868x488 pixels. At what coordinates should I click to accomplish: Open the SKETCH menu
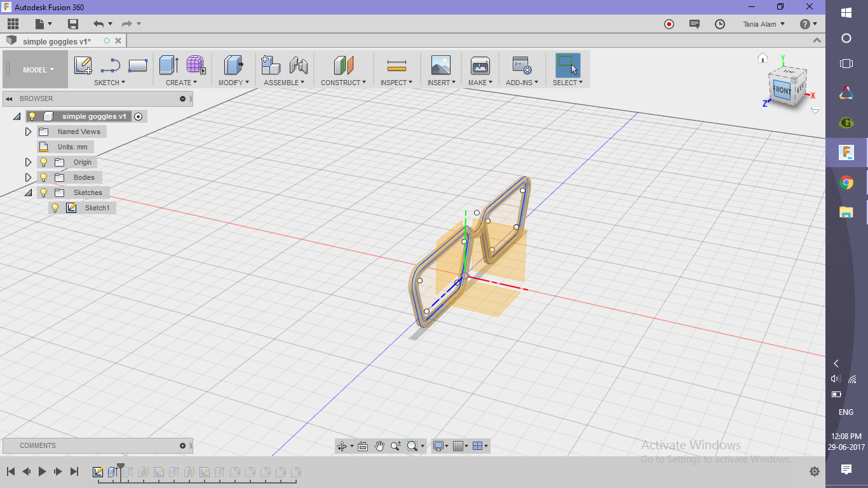pyautogui.click(x=109, y=83)
